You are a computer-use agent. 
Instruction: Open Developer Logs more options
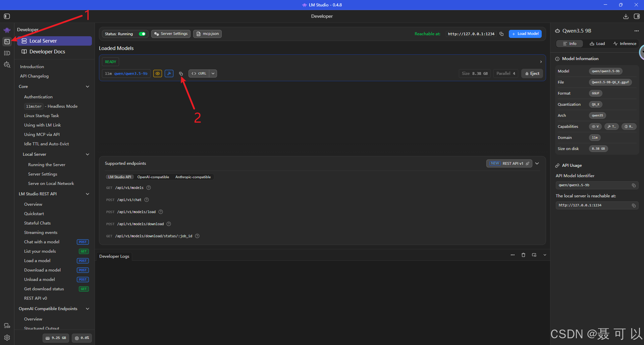[513, 255]
